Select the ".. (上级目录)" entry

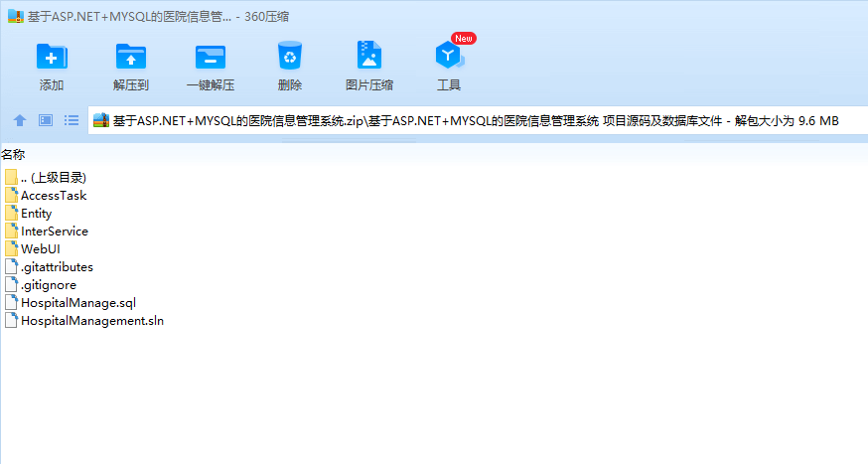pyautogui.click(x=54, y=177)
